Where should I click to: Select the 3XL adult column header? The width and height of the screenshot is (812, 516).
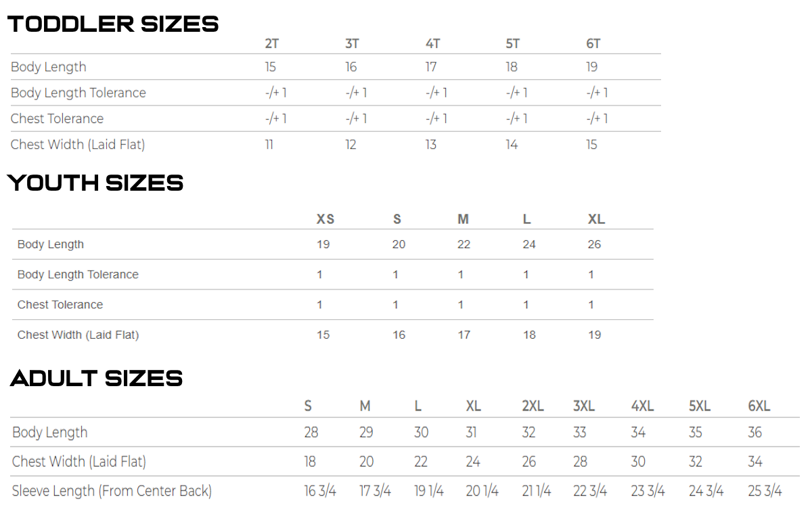(583, 406)
